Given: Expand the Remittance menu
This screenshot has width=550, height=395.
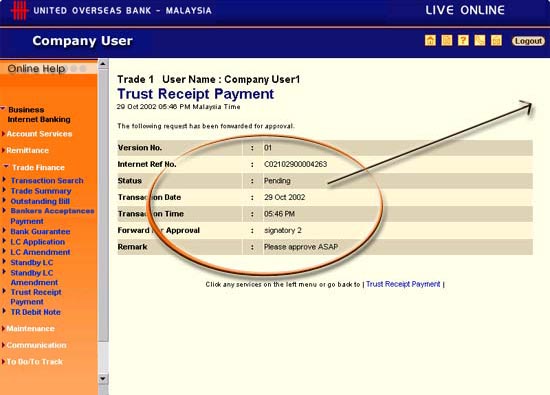Looking at the screenshot, I should [x=27, y=150].
